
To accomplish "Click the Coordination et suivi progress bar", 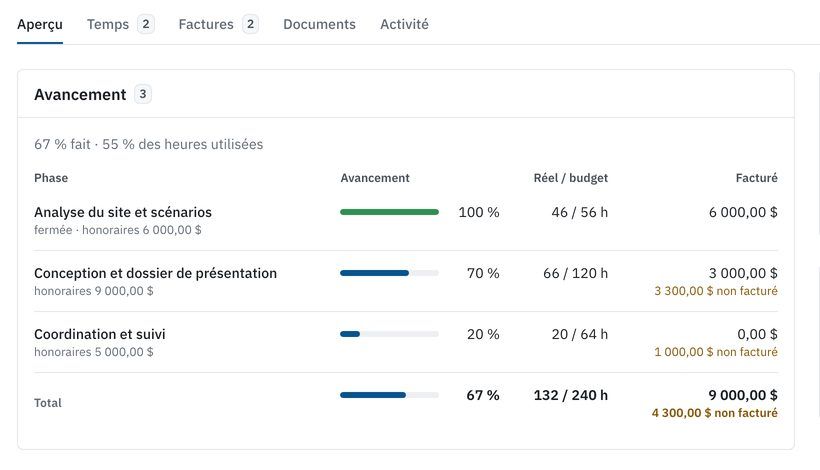I will pyautogui.click(x=389, y=335).
